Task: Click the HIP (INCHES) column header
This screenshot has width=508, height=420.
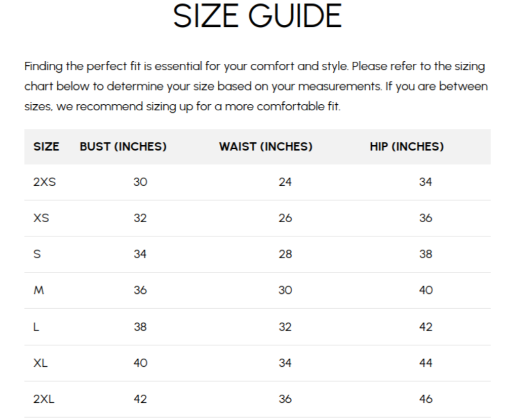Action: tap(407, 147)
